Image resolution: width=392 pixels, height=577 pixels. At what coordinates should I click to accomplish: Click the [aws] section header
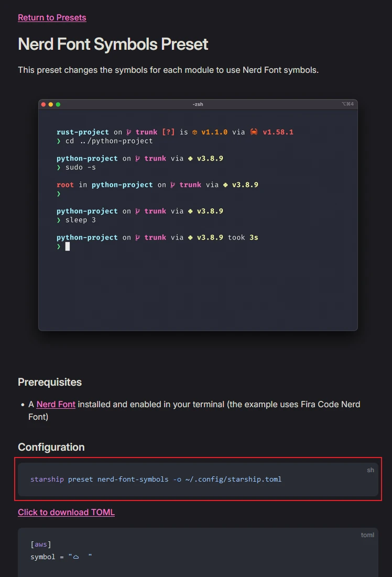click(41, 545)
